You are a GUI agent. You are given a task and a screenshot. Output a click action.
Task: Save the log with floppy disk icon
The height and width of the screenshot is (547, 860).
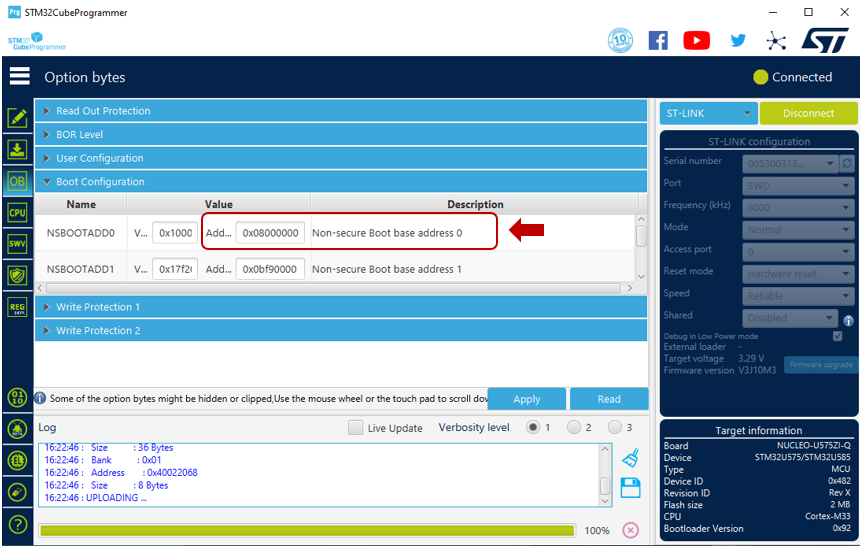tap(630, 488)
